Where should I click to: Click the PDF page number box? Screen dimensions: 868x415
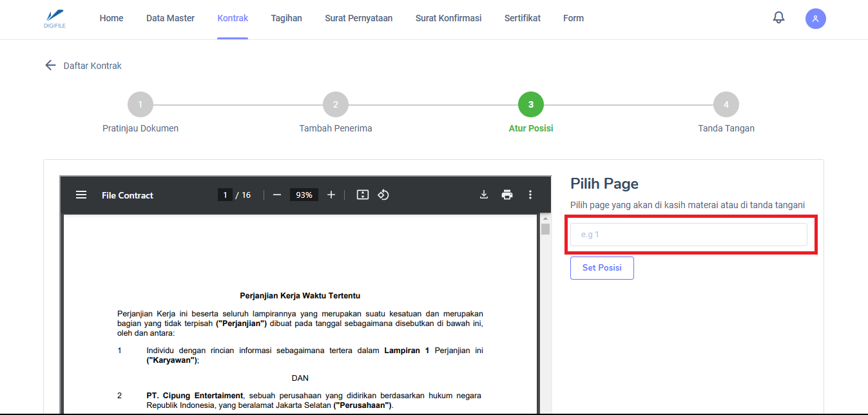point(225,195)
